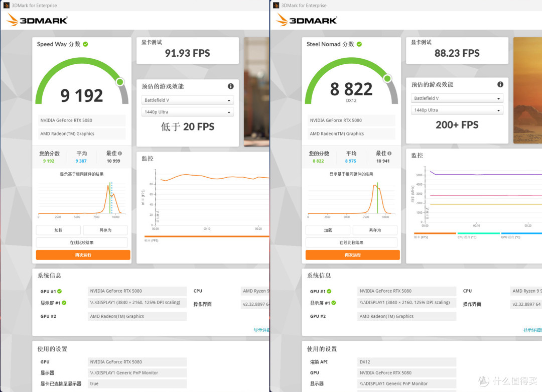Click your score value 8 822 under 您的分数

click(318, 161)
